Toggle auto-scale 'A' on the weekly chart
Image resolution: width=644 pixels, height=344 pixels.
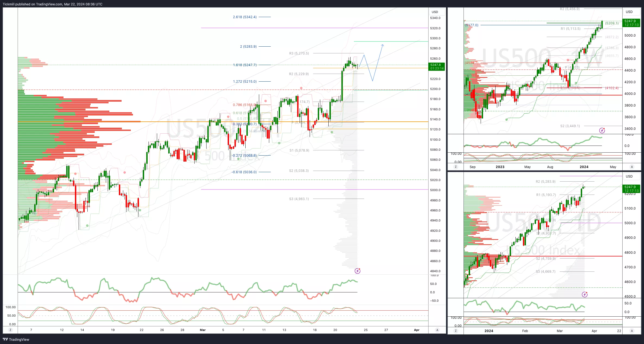(x=632, y=167)
